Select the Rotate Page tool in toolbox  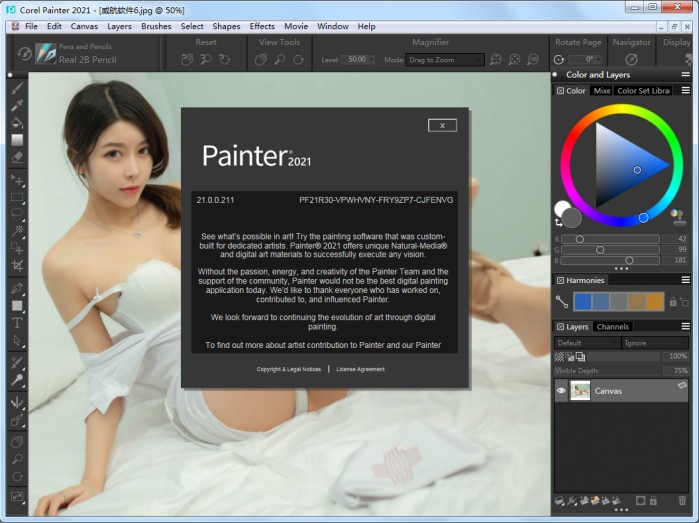[x=17, y=476]
